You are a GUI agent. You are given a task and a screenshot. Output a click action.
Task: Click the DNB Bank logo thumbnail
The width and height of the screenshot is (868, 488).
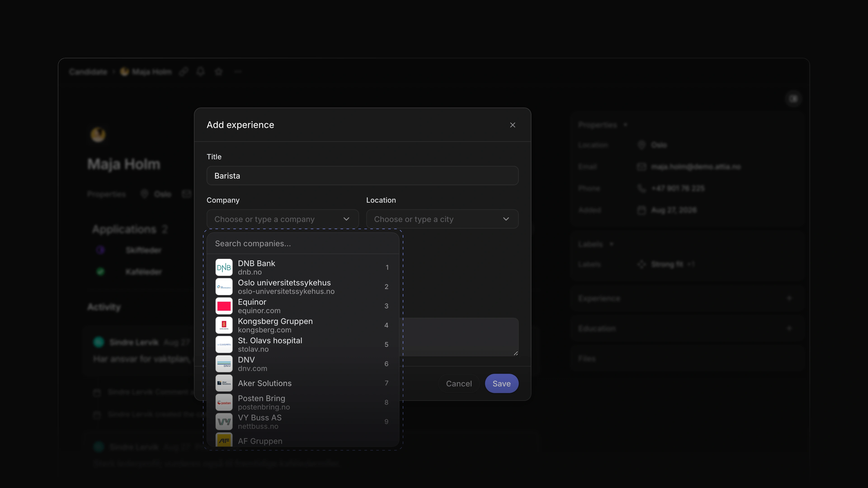pyautogui.click(x=224, y=267)
